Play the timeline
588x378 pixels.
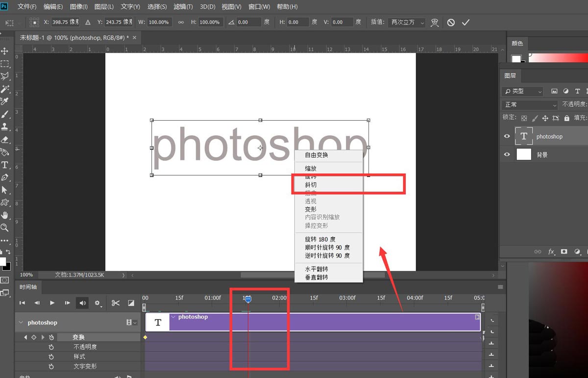pyautogui.click(x=52, y=303)
